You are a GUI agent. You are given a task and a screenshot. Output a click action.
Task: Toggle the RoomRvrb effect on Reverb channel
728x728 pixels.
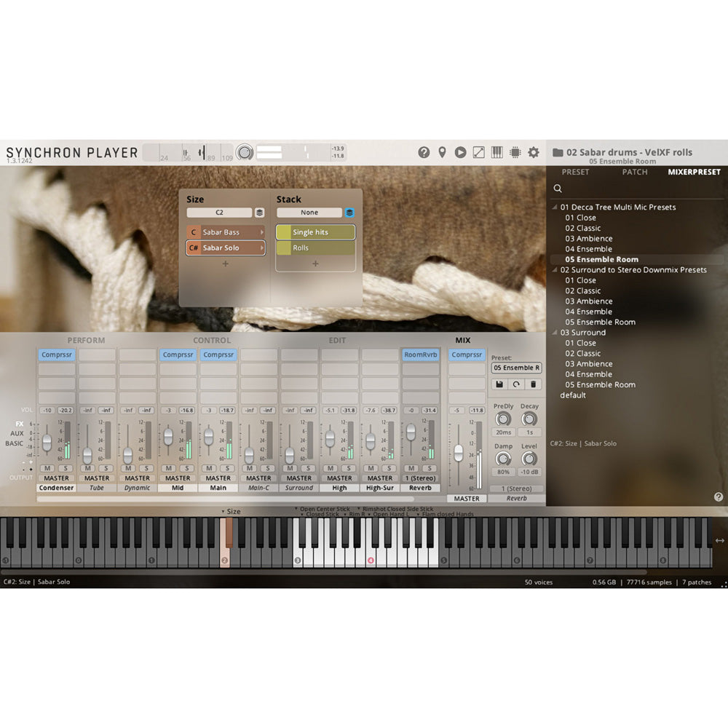tap(420, 355)
